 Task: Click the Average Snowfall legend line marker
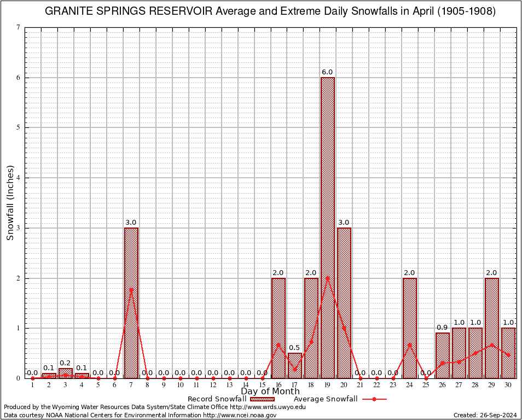(x=374, y=399)
